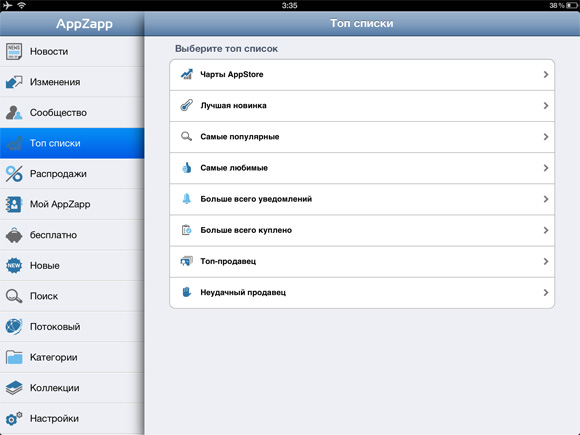Open Поиск search in sidebar

point(72,296)
